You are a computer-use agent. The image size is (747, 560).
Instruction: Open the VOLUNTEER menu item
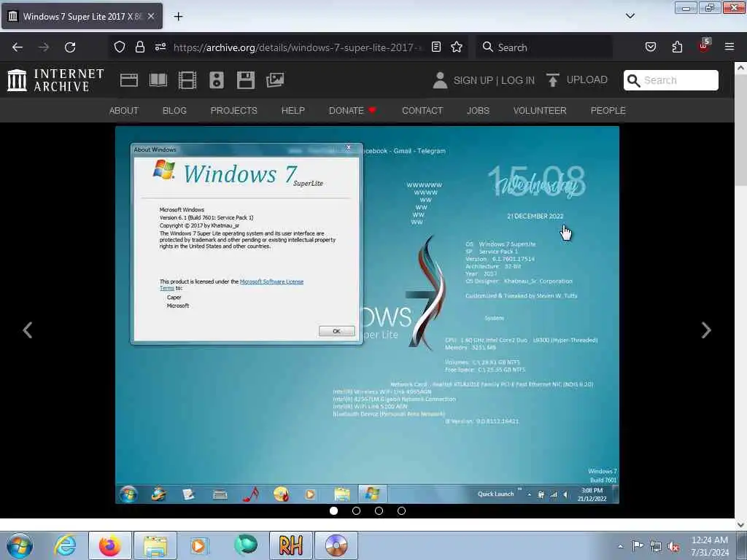point(540,111)
